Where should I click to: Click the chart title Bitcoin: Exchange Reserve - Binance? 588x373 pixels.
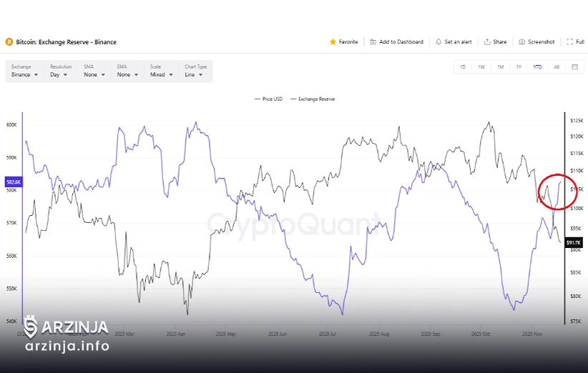click(66, 42)
